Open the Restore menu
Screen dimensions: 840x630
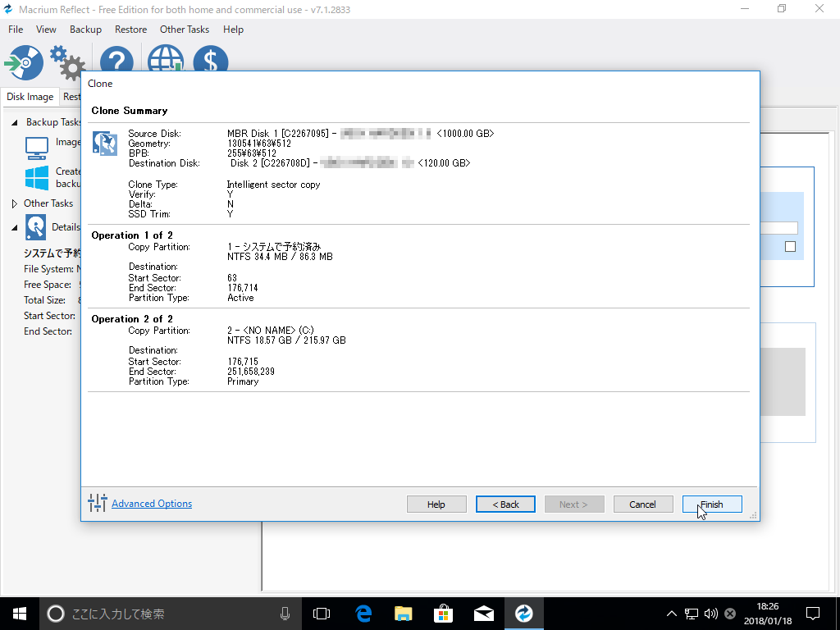click(130, 30)
